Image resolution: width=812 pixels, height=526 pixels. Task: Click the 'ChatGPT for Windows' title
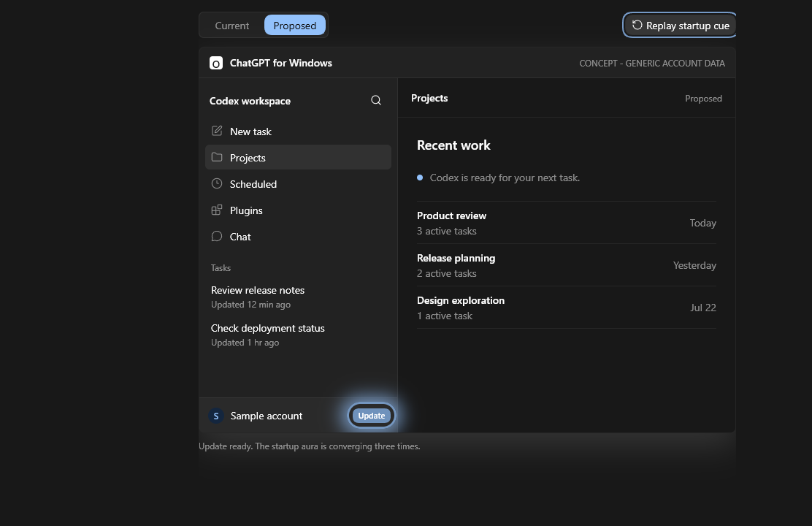[280, 64]
